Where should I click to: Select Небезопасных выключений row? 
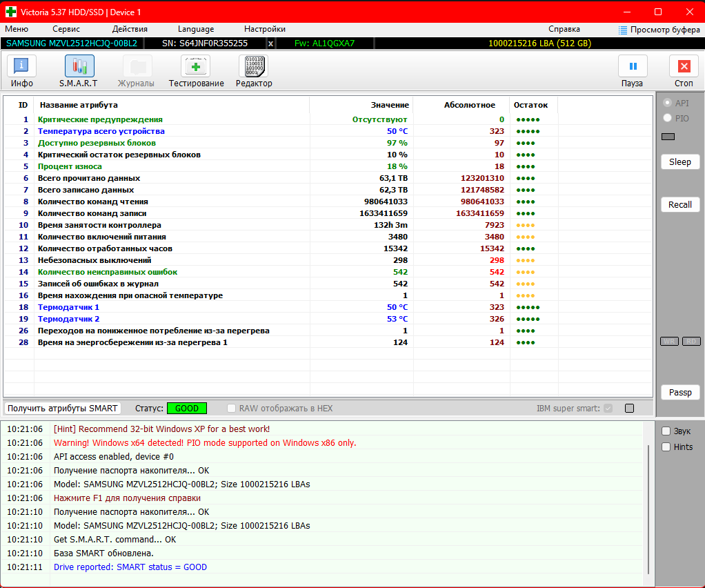click(327, 260)
